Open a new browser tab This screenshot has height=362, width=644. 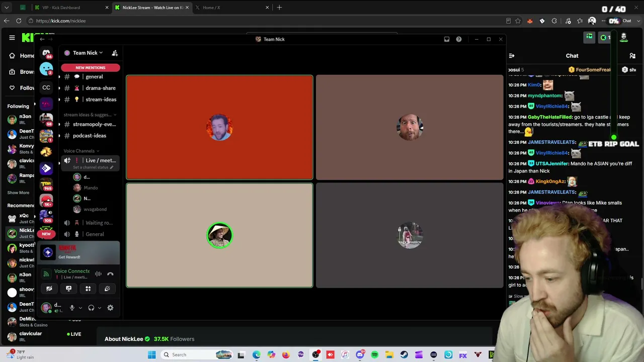point(279,8)
